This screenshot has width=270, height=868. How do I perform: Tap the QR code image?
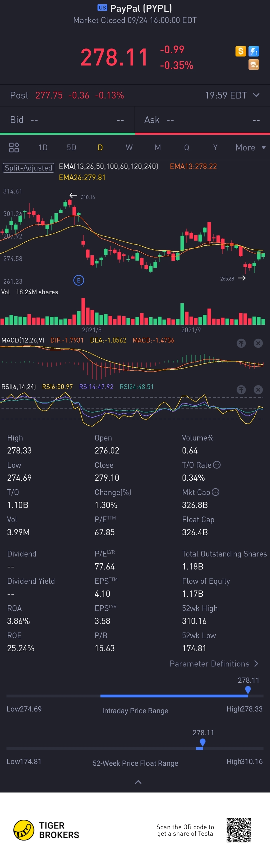click(239, 830)
